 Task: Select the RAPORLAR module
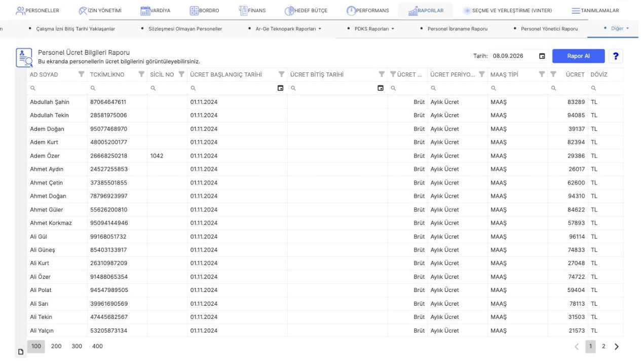pyautogui.click(x=425, y=10)
